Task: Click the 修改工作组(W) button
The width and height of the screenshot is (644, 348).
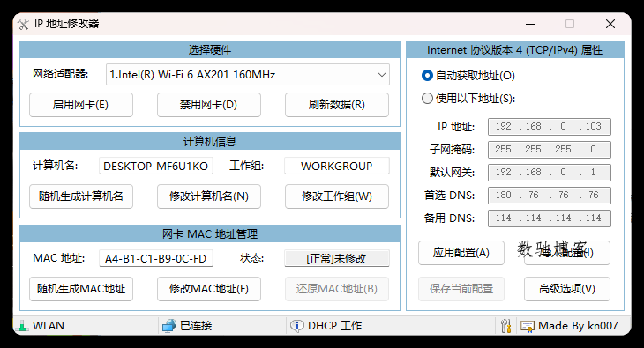Action: [x=337, y=196]
